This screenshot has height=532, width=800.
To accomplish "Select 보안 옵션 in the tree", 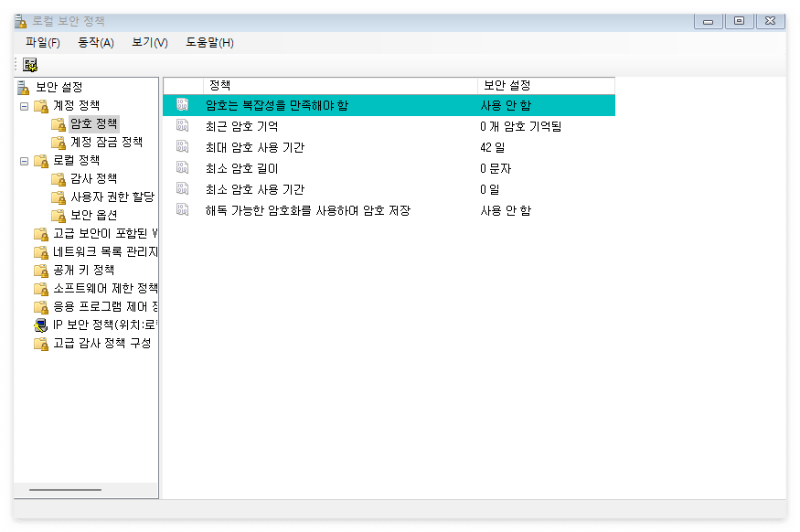I will tap(94, 215).
